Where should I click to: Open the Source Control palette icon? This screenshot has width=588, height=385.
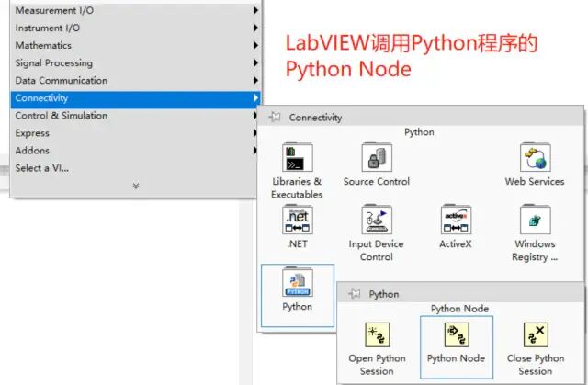[377, 157]
